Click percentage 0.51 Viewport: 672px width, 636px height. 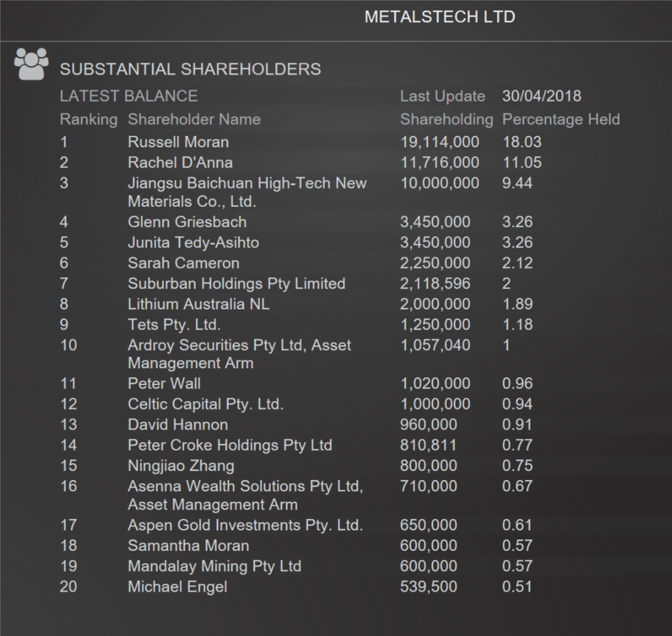(517, 587)
